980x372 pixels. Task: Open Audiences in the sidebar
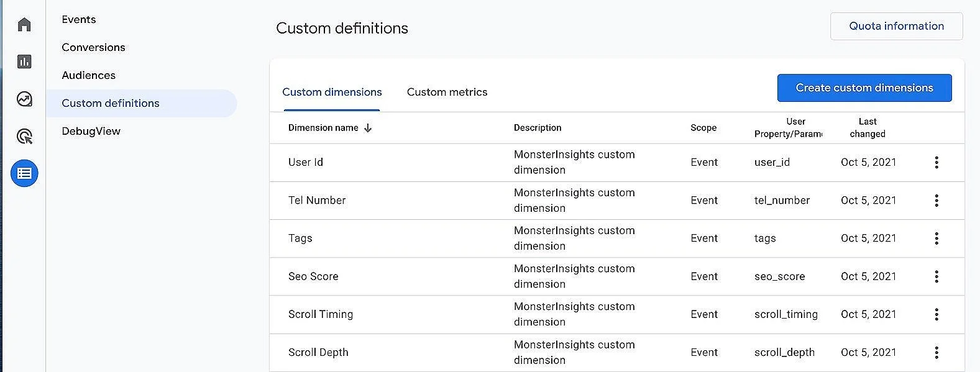click(88, 75)
